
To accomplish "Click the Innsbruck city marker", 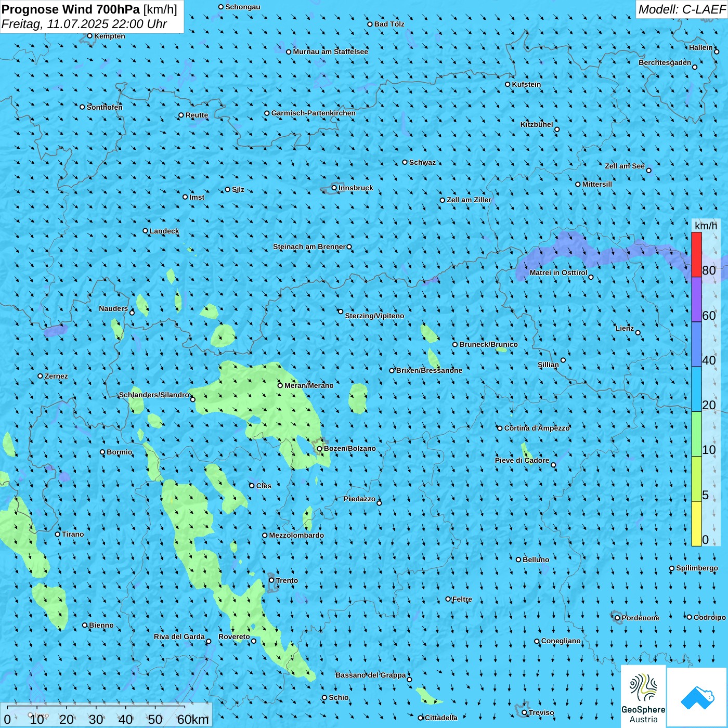I will [334, 188].
